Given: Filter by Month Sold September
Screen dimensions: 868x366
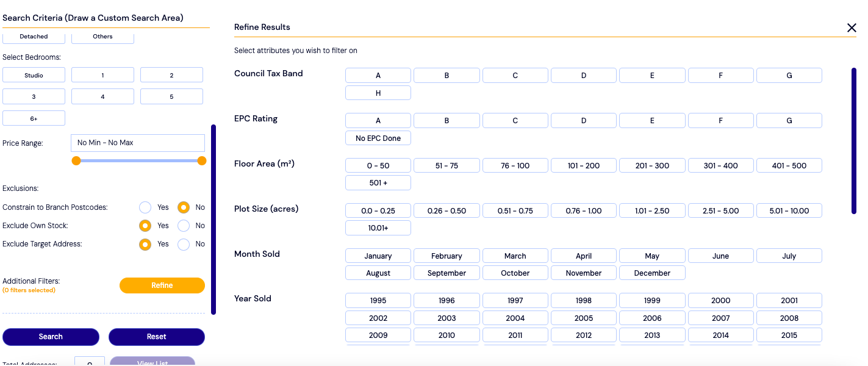Looking at the screenshot, I should (447, 273).
